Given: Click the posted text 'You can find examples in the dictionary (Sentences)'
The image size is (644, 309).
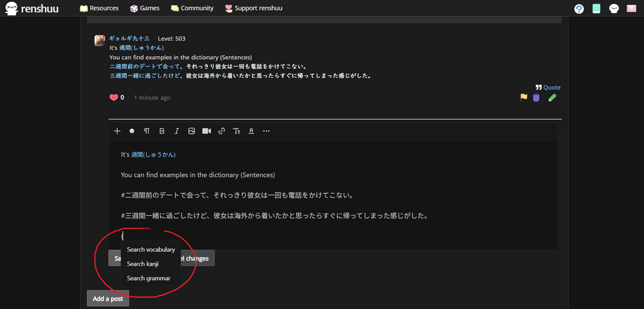Looking at the screenshot, I should click(x=181, y=57).
